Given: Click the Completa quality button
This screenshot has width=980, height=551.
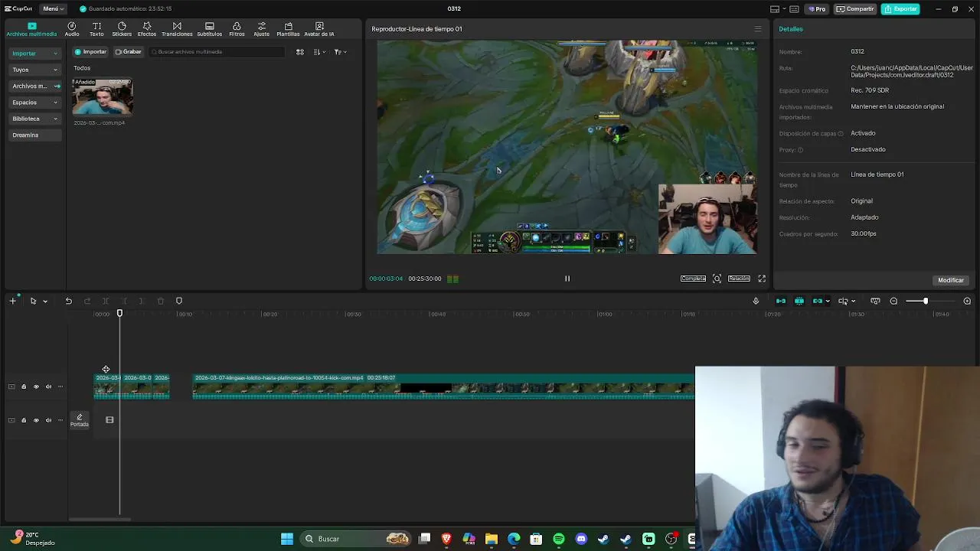Looking at the screenshot, I should pyautogui.click(x=693, y=279).
